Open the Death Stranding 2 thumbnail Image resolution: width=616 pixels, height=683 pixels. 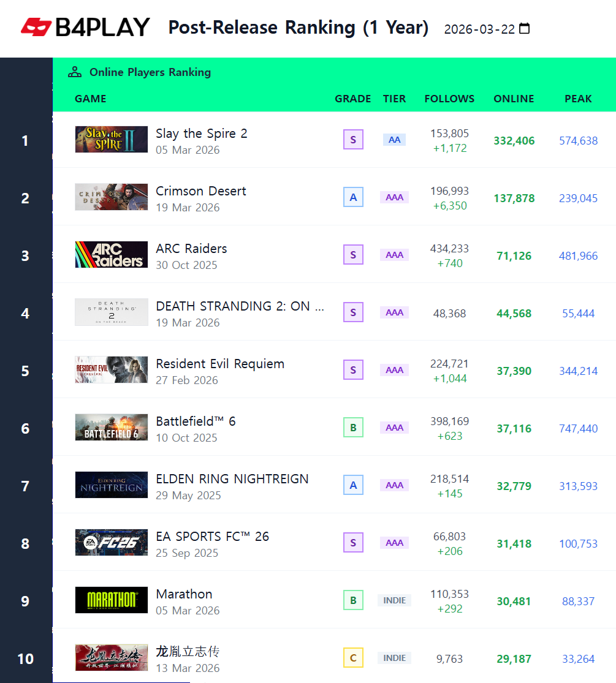[x=111, y=312]
